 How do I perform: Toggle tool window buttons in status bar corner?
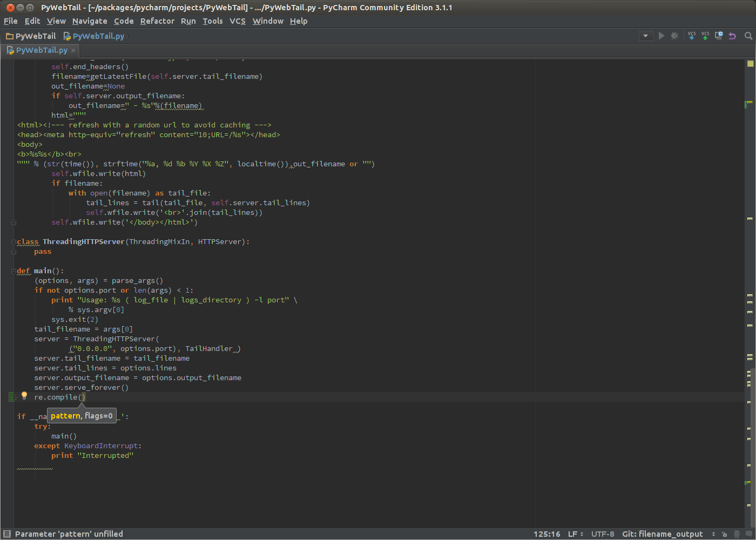click(x=7, y=534)
